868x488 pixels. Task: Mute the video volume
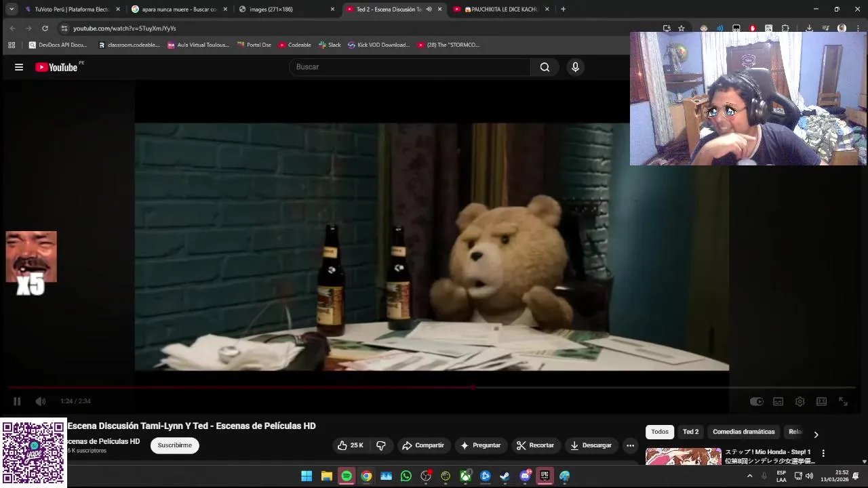pyautogui.click(x=41, y=401)
